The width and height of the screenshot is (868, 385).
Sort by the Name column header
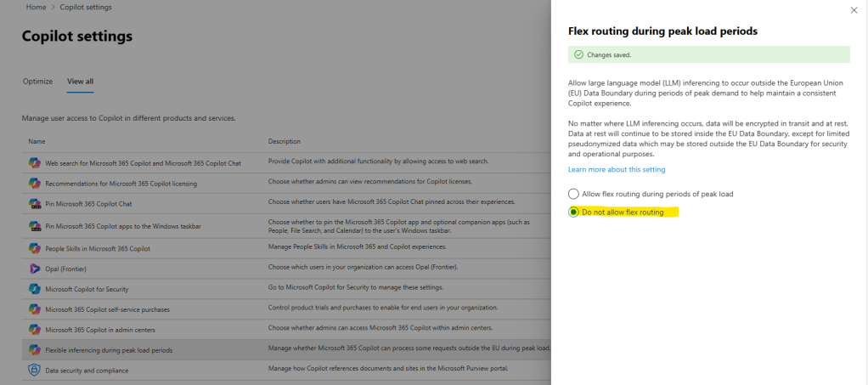[x=37, y=141]
